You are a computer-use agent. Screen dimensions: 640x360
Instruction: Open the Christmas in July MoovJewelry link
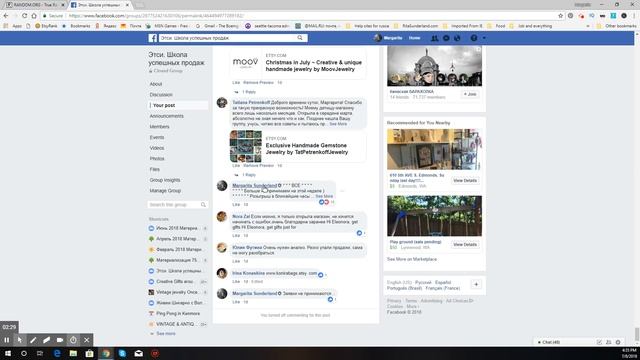[313, 66]
